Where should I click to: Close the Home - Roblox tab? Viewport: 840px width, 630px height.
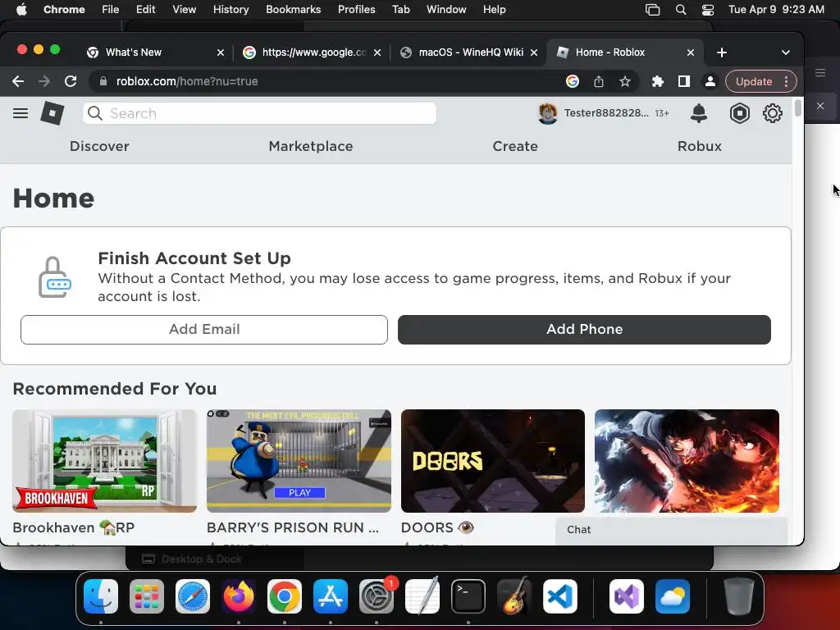(x=691, y=52)
